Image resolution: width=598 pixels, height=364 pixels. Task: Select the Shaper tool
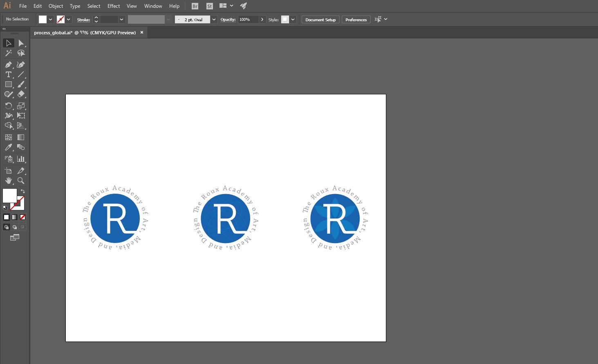click(x=9, y=94)
